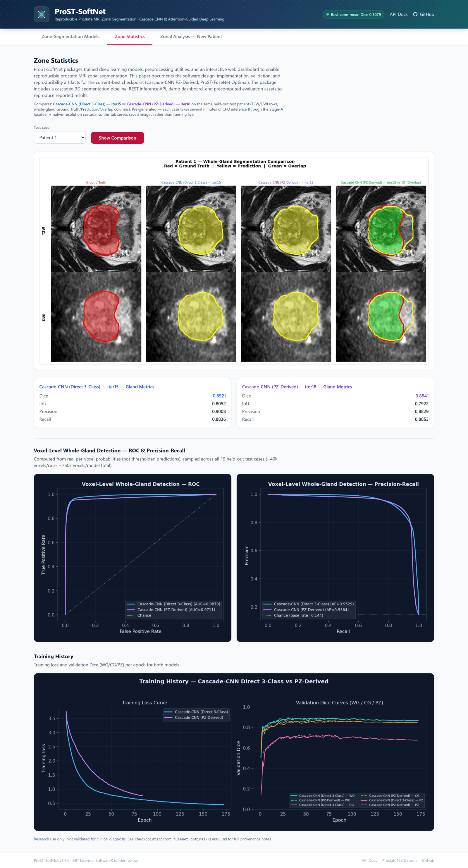Click the Best zone-mean Dice 0.8079 badge

pos(353,14)
